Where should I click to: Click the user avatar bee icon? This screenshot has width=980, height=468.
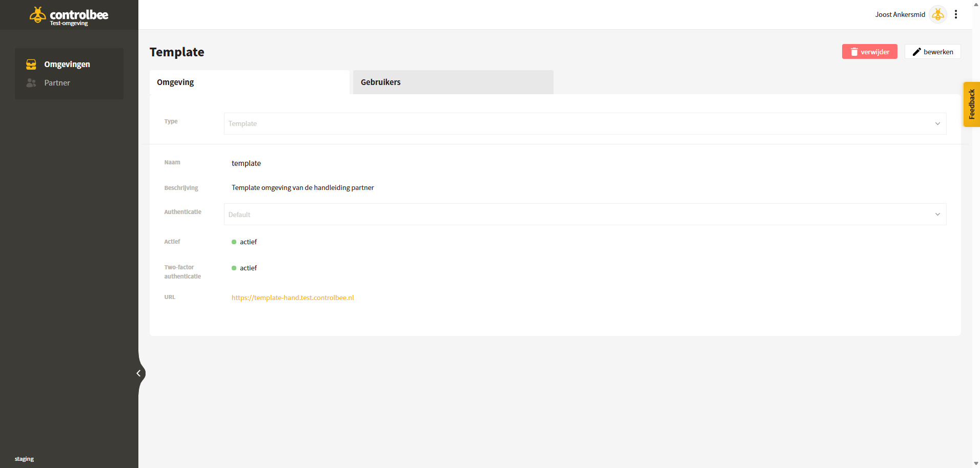click(938, 14)
